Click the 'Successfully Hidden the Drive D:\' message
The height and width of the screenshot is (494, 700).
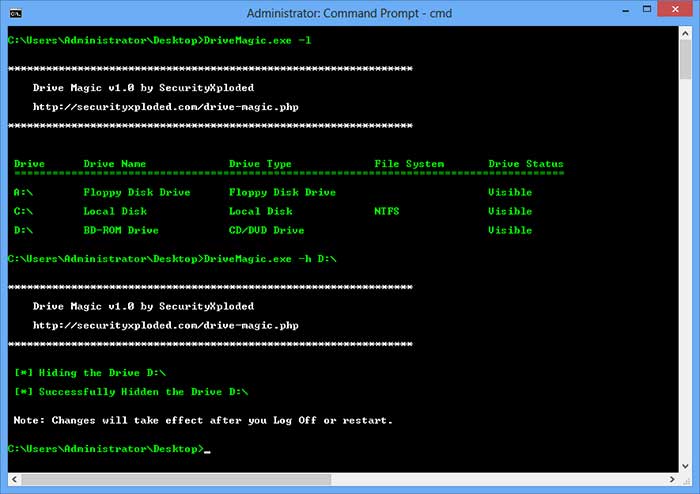point(131,392)
